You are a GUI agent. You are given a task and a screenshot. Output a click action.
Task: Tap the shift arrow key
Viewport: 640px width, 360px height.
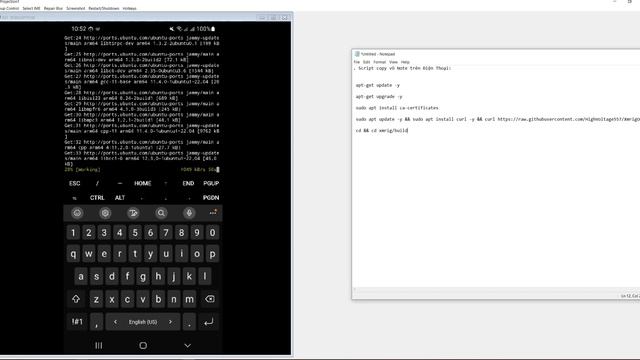click(x=76, y=299)
